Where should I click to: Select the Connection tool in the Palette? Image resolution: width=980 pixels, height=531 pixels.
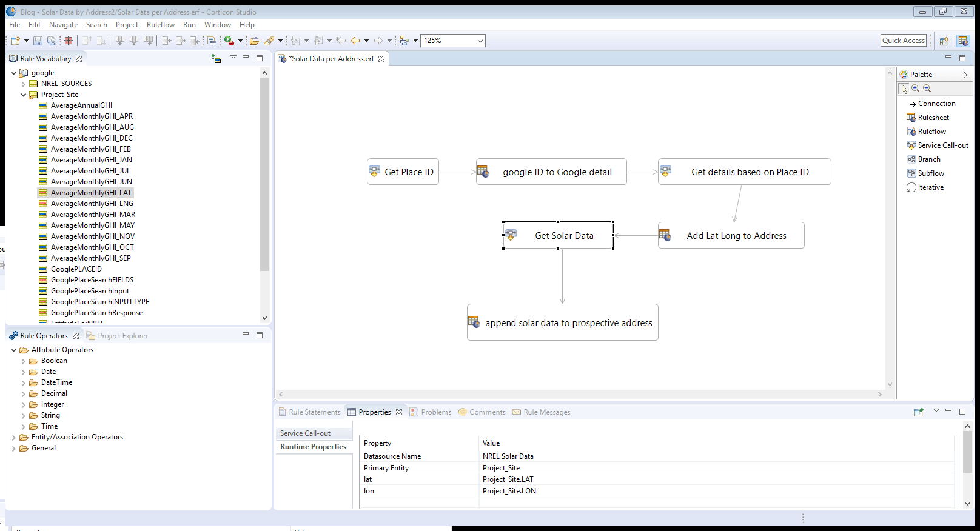coord(936,104)
